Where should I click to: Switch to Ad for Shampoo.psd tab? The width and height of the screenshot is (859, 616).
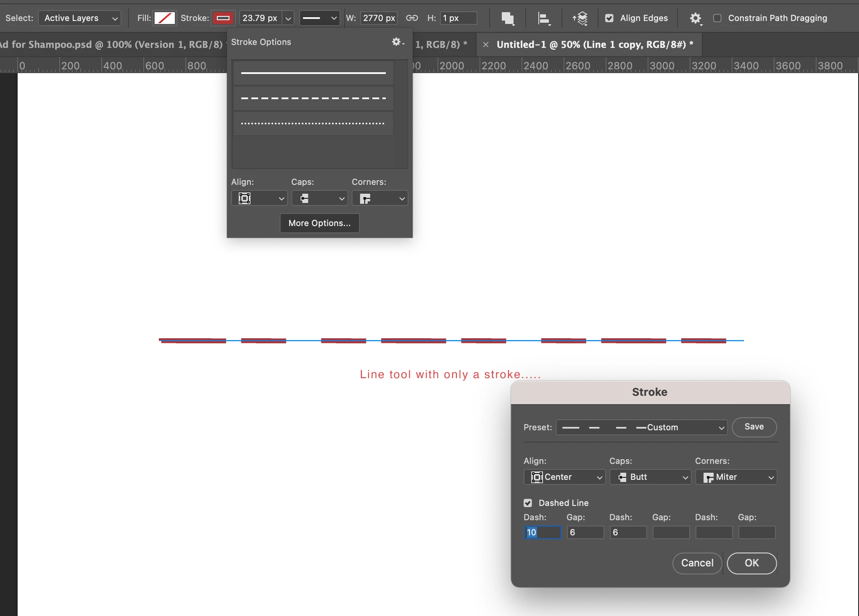[111, 45]
